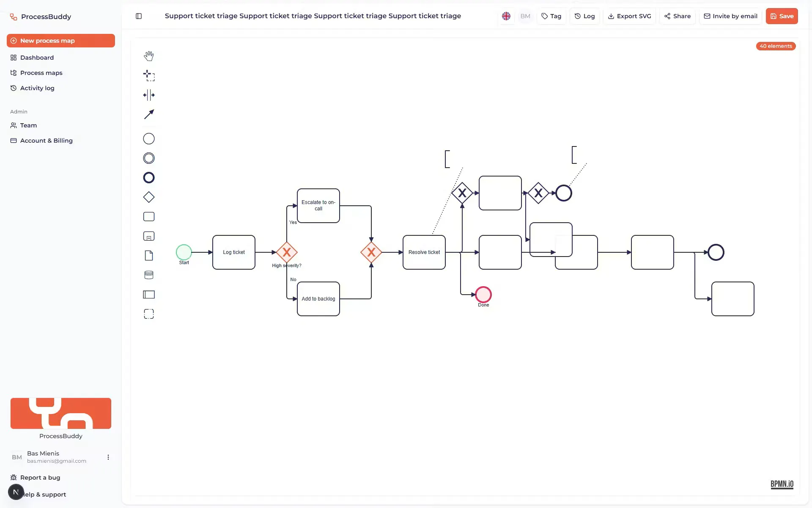Open the BPMN.iO logo link
This screenshot has width=812, height=508.
782,484
